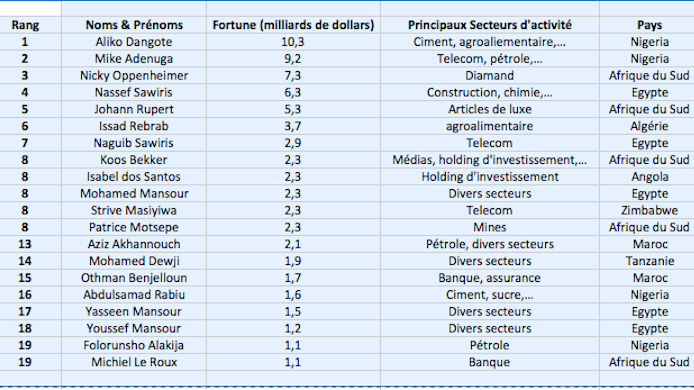Select the Articles de luxe cell
Screen dimensions: 694x390
pyautogui.click(x=490, y=109)
